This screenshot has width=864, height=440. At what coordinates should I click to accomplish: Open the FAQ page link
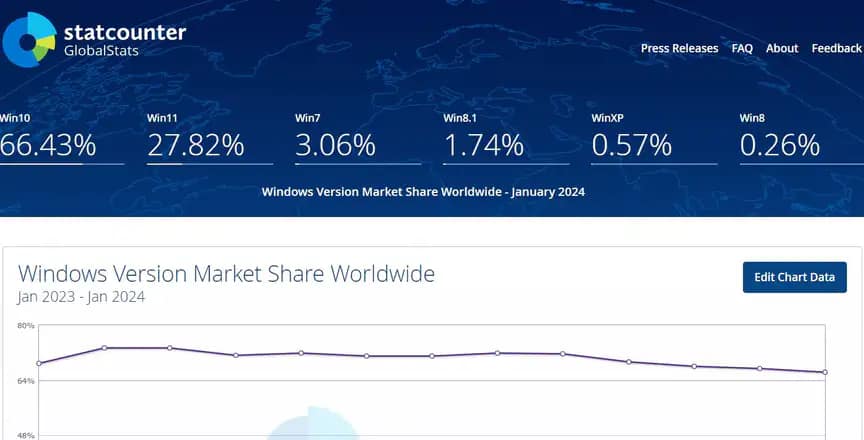point(742,48)
